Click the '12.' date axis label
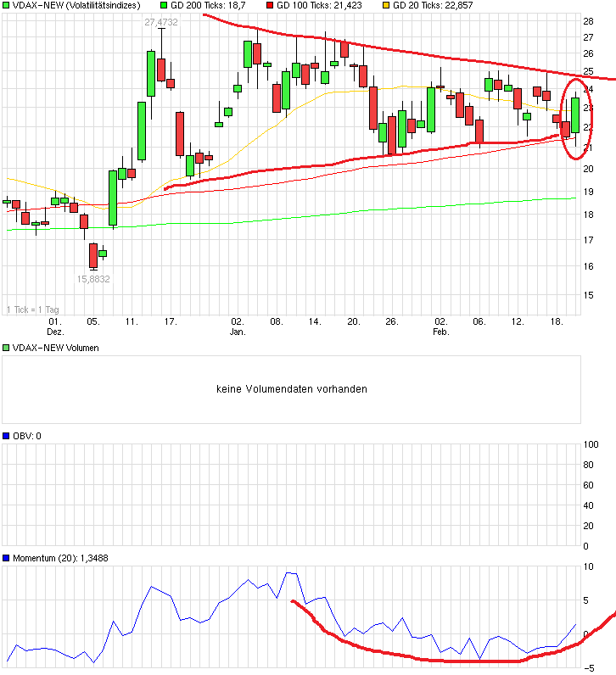The width and height of the screenshot is (616, 675). (518, 321)
